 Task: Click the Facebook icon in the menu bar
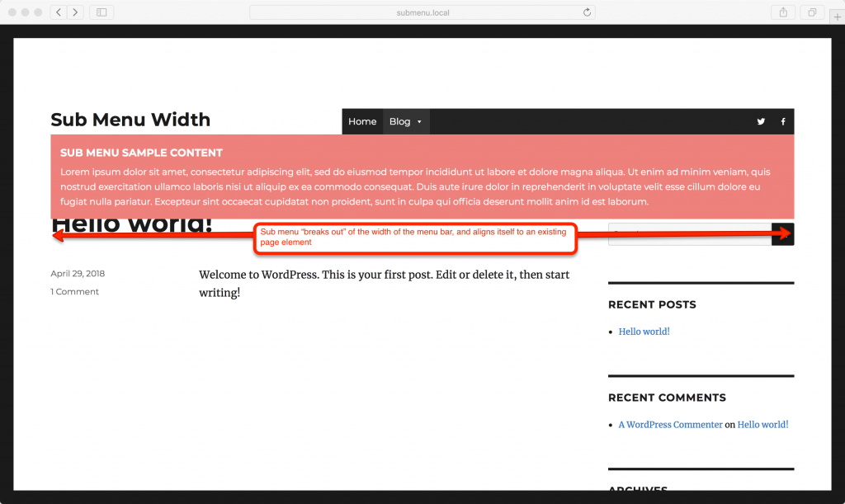coord(782,121)
